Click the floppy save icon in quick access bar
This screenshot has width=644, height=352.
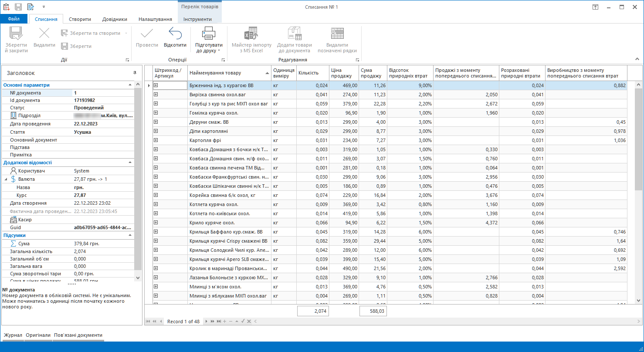tap(18, 7)
